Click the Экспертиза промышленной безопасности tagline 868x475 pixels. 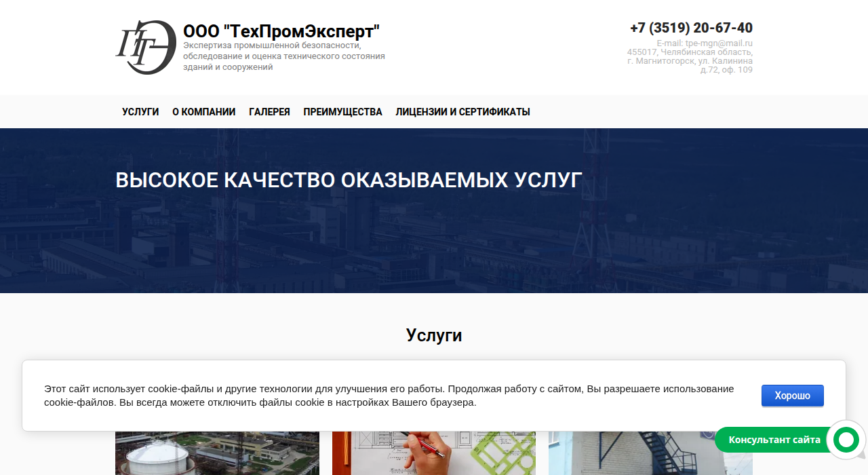click(284, 56)
